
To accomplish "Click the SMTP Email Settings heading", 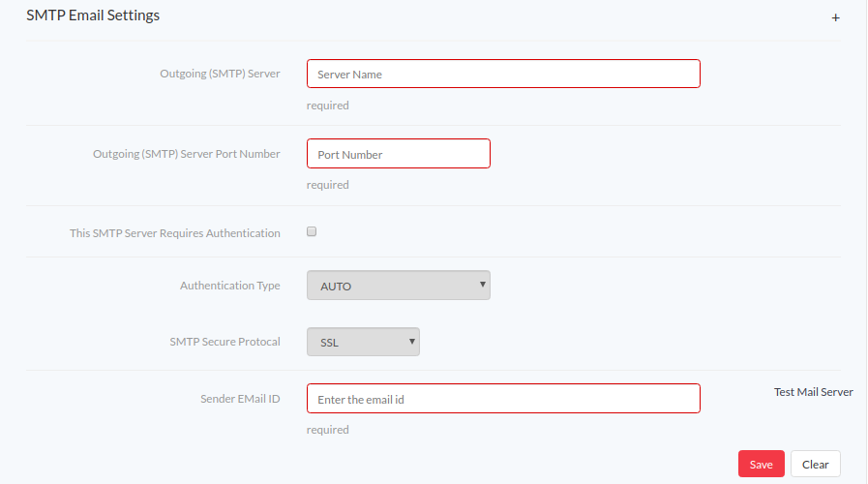I will (x=93, y=15).
